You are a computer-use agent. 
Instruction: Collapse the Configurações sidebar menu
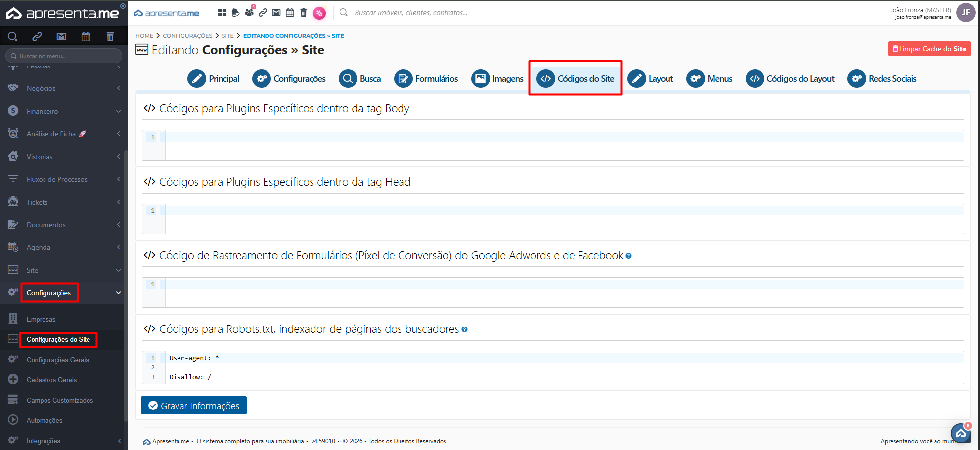[x=64, y=293]
